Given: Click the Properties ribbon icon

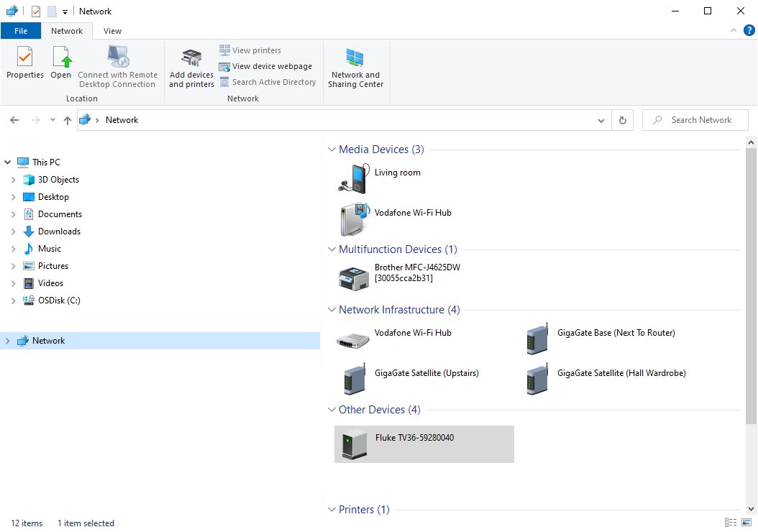Looking at the screenshot, I should (24, 57).
